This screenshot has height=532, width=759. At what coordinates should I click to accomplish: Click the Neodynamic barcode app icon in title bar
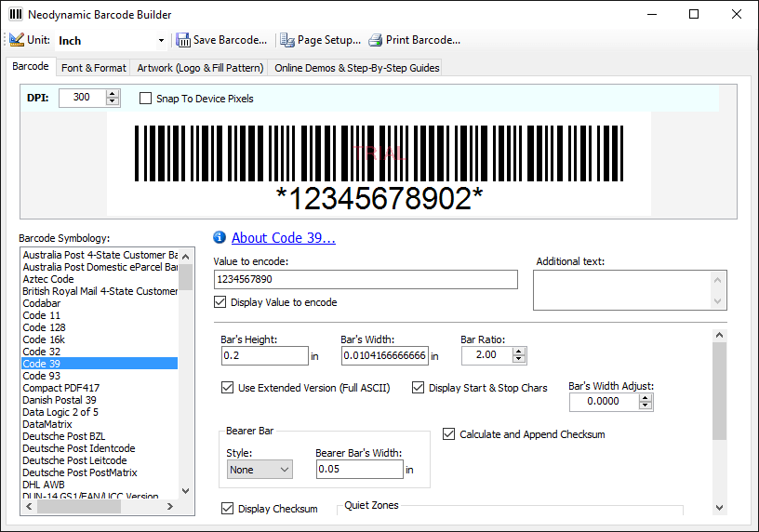[16, 14]
